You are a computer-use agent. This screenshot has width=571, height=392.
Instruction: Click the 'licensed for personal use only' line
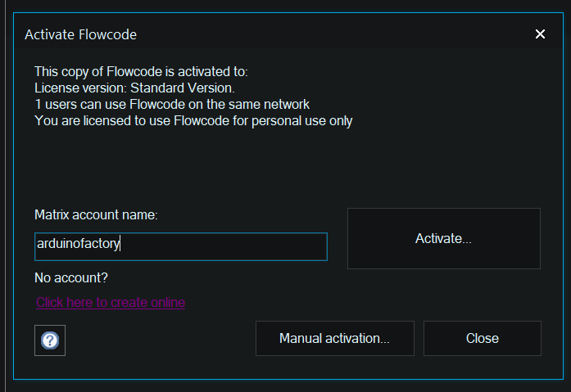(193, 120)
